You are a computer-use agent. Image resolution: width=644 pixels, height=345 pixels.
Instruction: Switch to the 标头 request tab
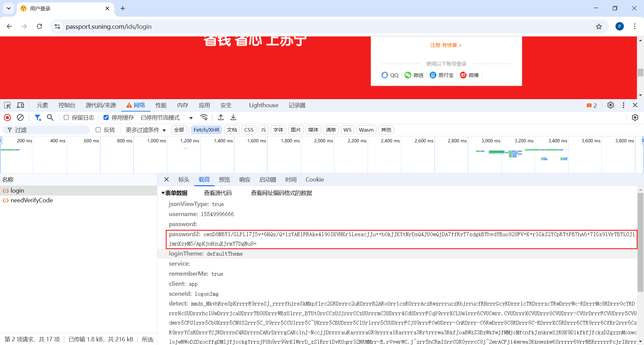click(x=184, y=180)
